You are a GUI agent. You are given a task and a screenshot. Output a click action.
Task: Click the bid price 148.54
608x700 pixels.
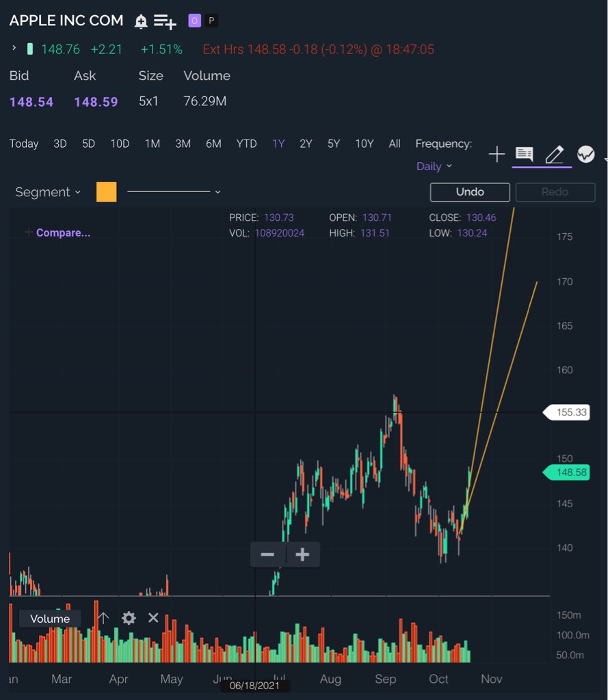point(31,103)
